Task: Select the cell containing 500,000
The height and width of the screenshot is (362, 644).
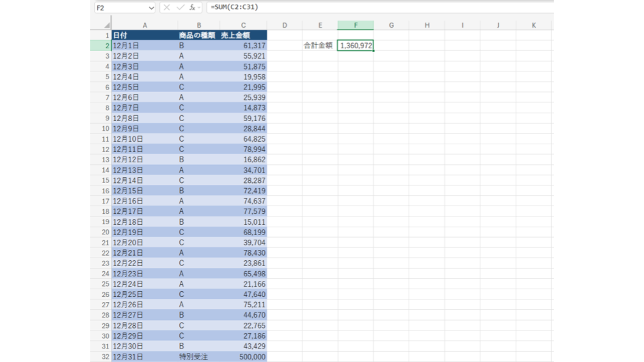Action: point(243,356)
